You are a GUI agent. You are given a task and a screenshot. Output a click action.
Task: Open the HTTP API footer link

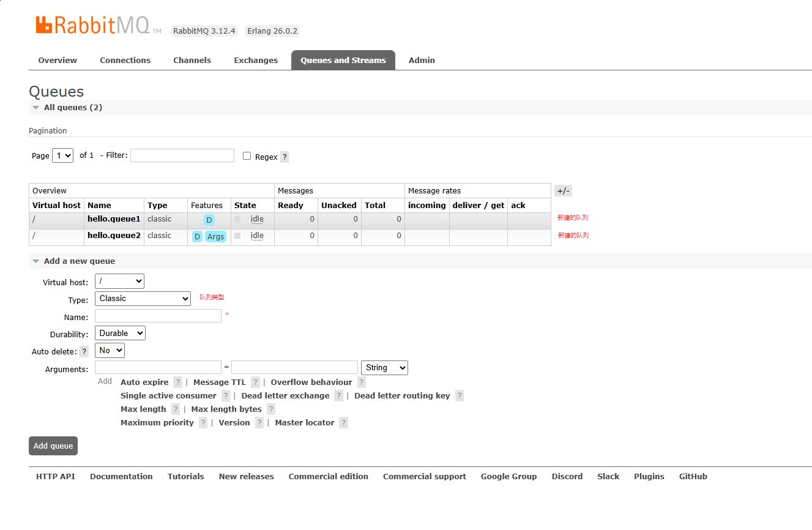(56, 477)
